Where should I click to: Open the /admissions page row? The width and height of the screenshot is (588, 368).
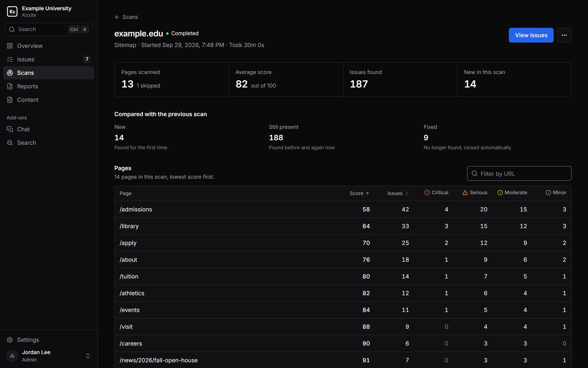point(343,209)
